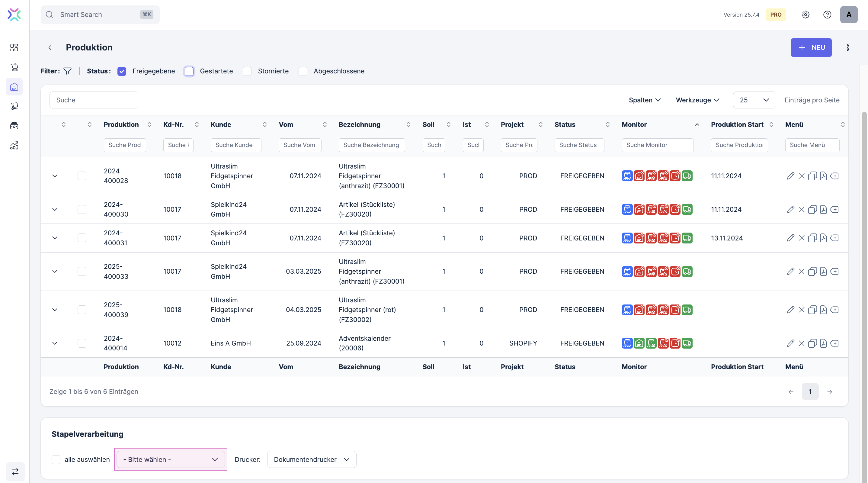Click the NEU button
The height and width of the screenshot is (483, 868).
coord(811,47)
